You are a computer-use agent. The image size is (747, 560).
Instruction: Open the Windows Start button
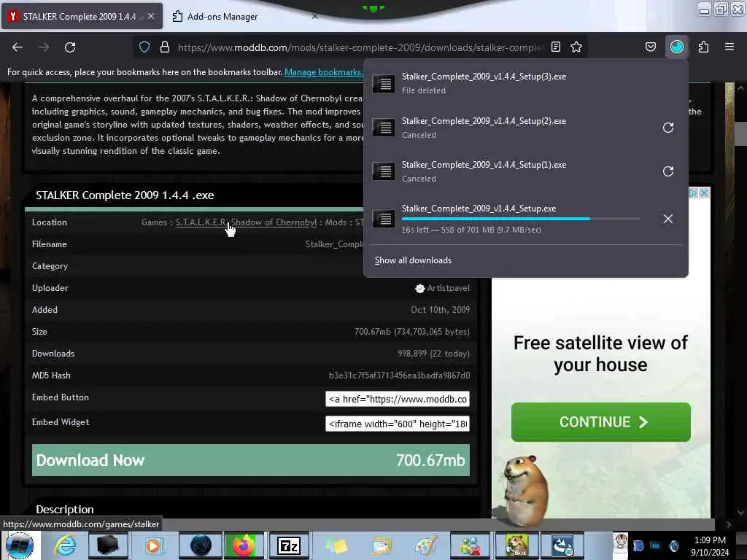pos(20,545)
